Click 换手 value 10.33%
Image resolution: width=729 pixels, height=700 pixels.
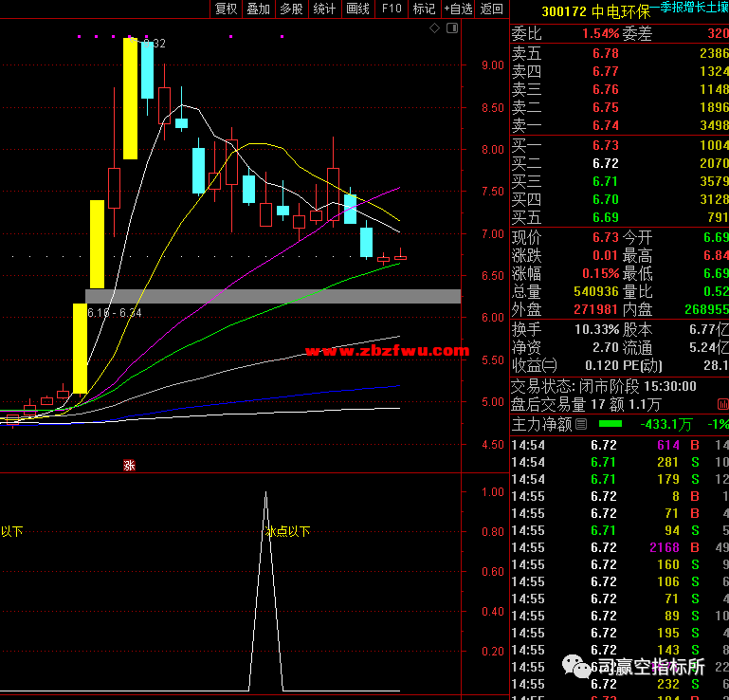[597, 329]
